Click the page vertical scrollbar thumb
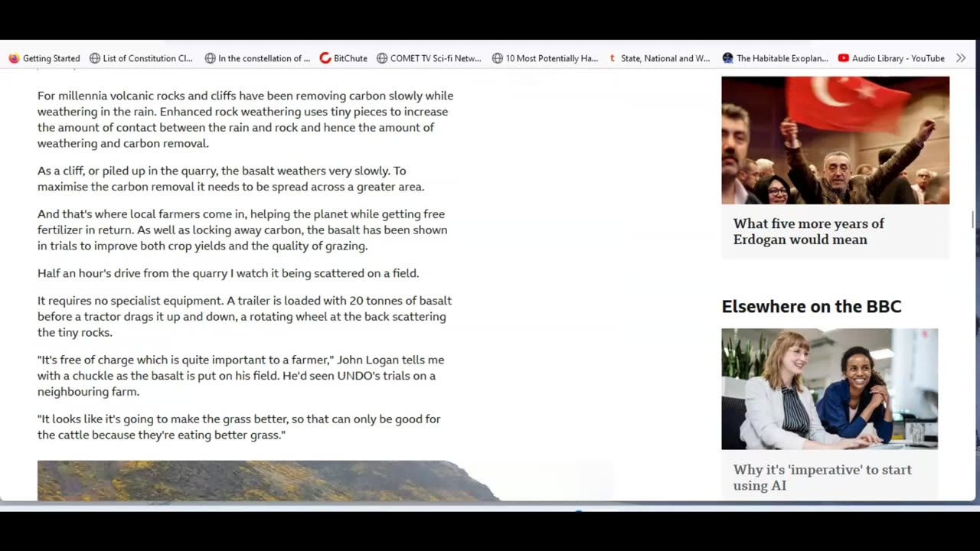The width and height of the screenshot is (980, 551). [973, 220]
